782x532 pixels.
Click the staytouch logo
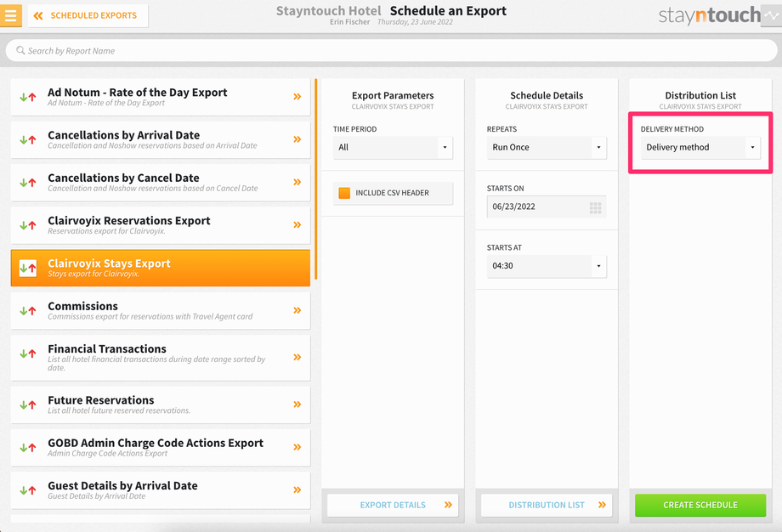point(709,15)
